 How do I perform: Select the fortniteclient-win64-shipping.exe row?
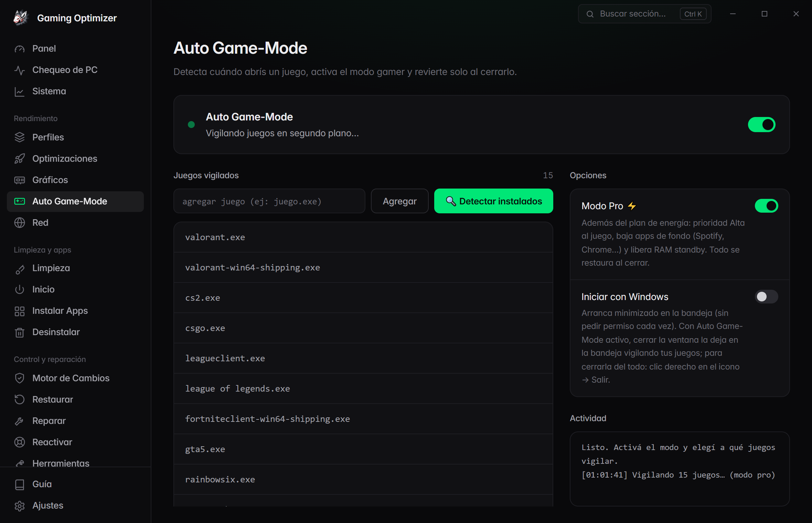click(x=363, y=419)
